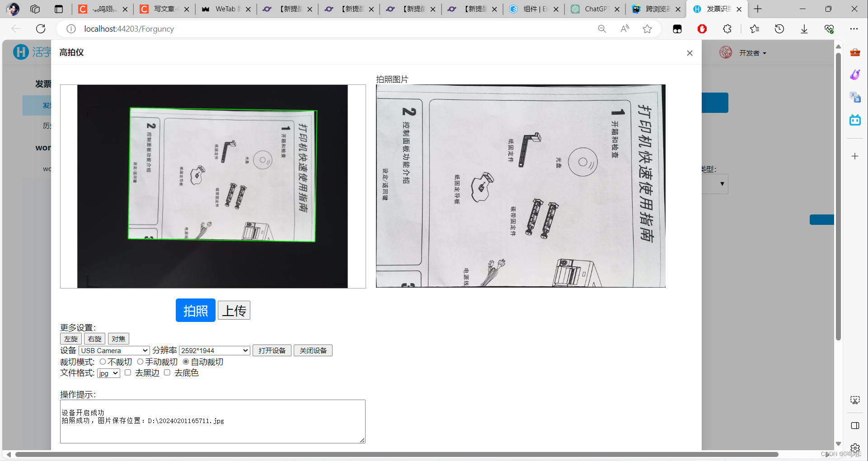
Task: Open the sidebar translate icon
Action: click(855, 97)
